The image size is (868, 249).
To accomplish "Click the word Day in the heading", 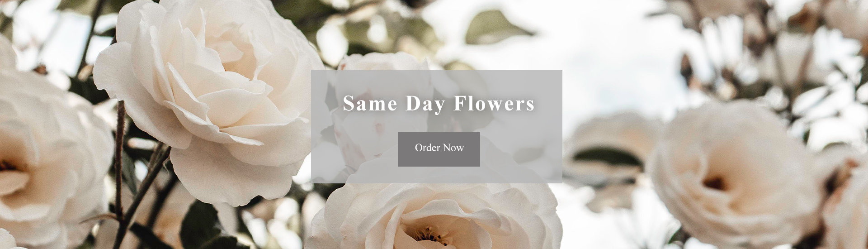I will [425, 104].
